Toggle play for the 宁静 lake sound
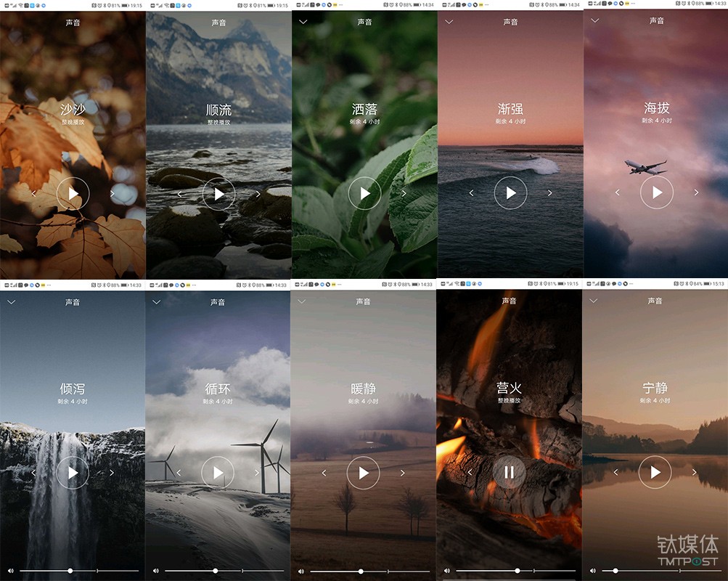Screen dimensions: 728x581 (655, 472)
